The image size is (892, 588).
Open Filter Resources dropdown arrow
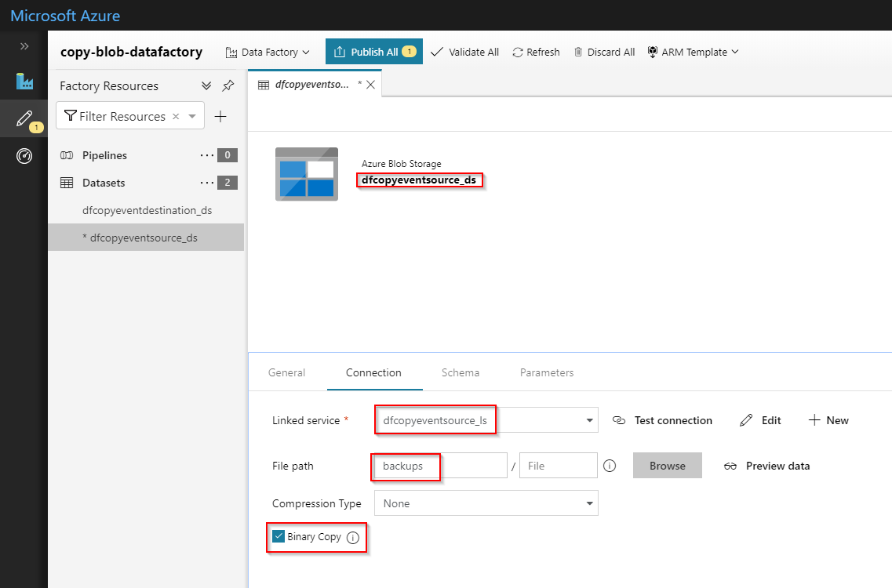[192, 116]
